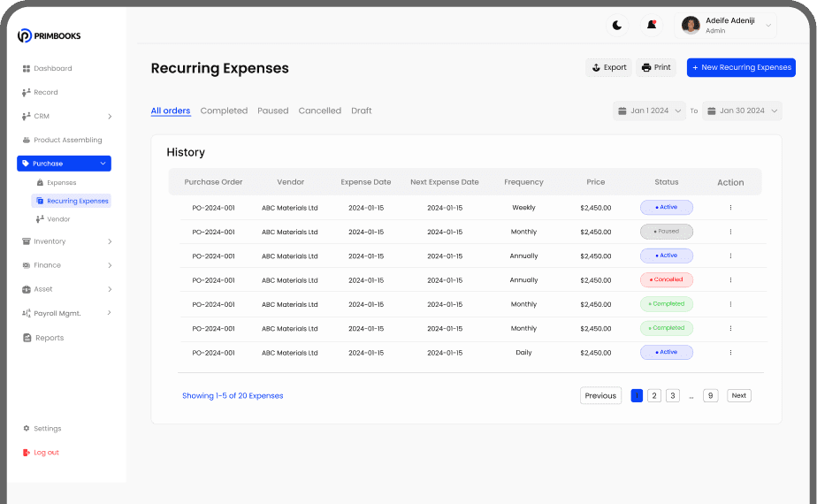Open actions menu for Cancelled row

click(730, 280)
